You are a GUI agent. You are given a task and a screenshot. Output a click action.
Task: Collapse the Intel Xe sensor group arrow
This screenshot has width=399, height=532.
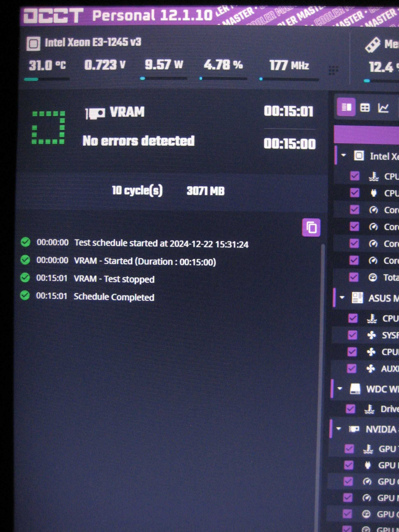click(x=343, y=155)
